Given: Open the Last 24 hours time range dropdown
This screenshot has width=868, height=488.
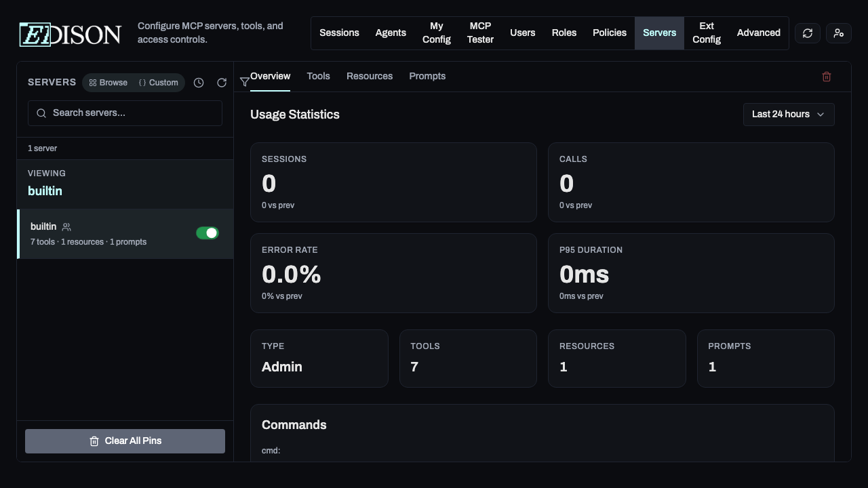Looking at the screenshot, I should [788, 114].
